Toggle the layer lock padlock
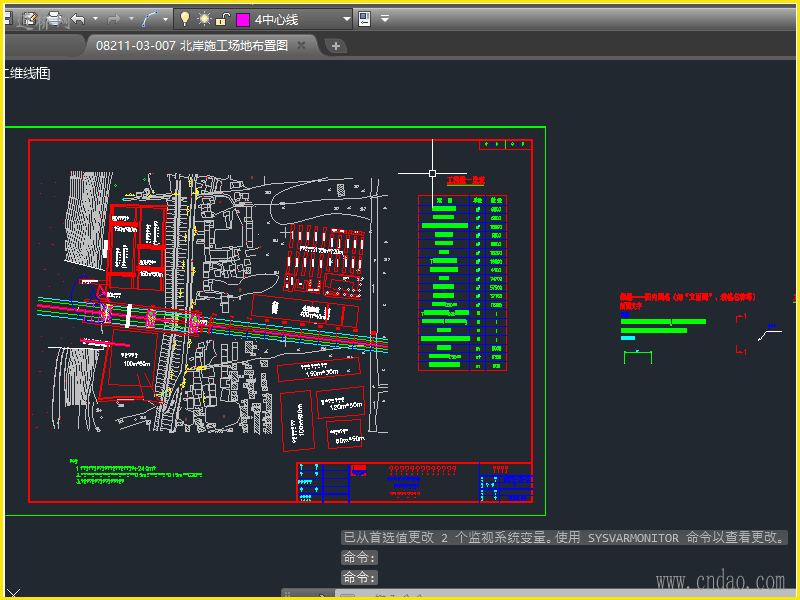 coord(223,19)
